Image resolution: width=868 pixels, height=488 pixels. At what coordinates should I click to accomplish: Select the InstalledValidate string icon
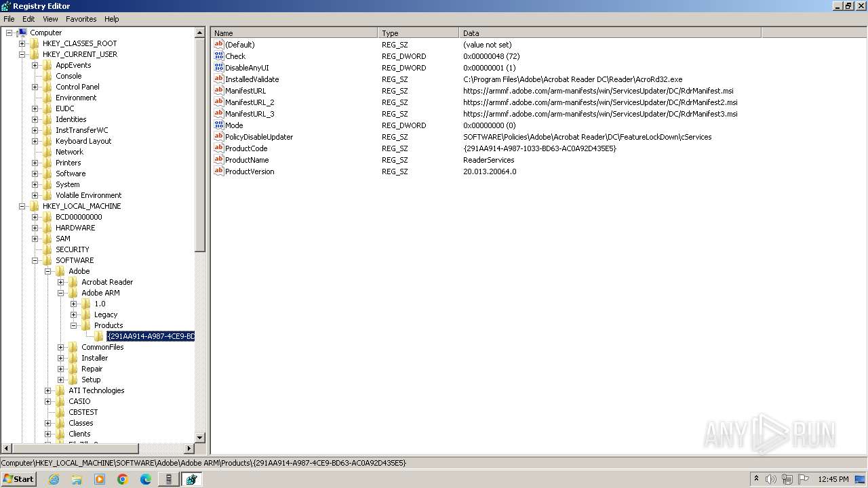[x=218, y=79]
